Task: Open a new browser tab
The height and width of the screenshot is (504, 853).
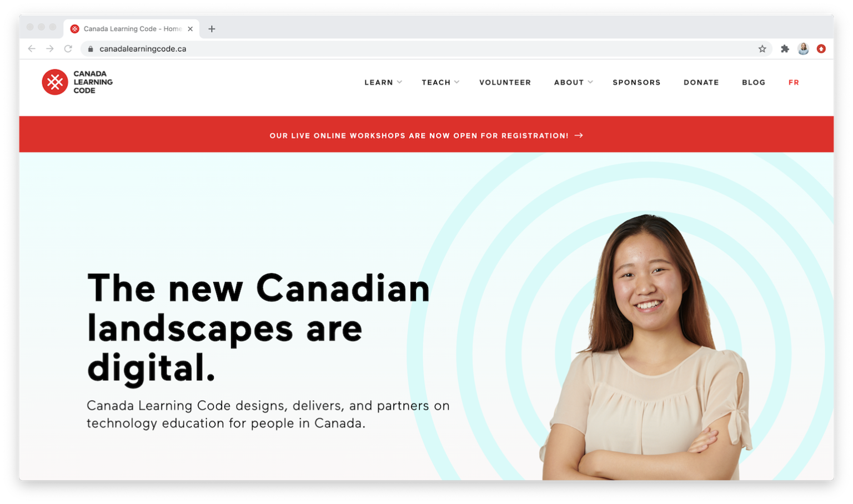Action: click(x=212, y=28)
